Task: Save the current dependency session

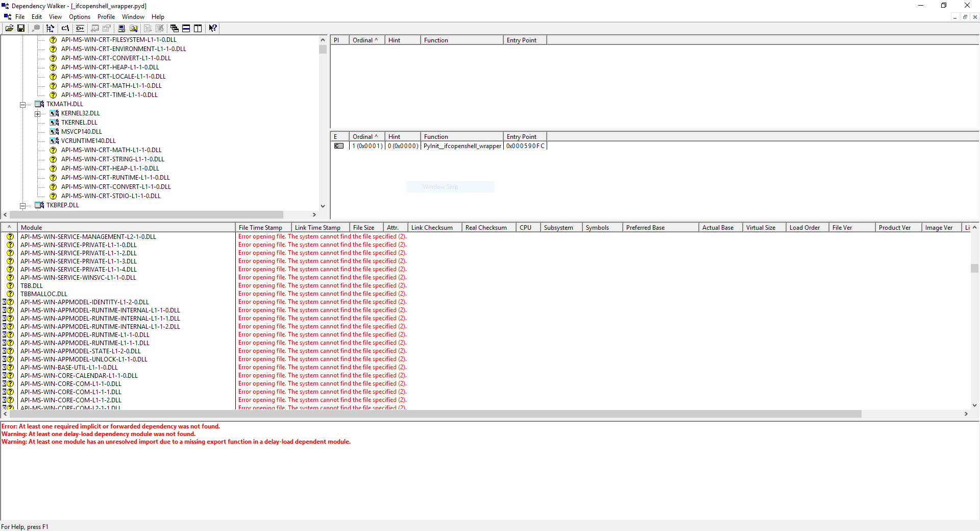Action: pyautogui.click(x=21, y=28)
